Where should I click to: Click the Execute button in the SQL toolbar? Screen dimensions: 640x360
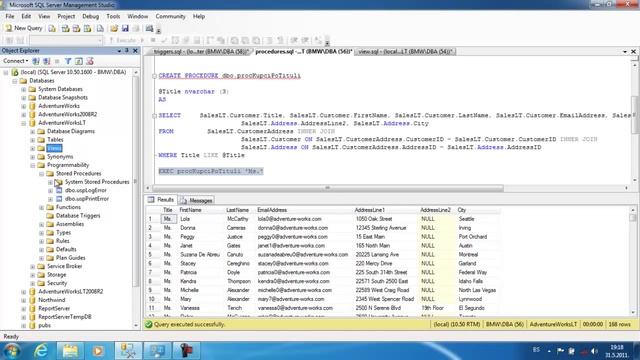click(122, 40)
